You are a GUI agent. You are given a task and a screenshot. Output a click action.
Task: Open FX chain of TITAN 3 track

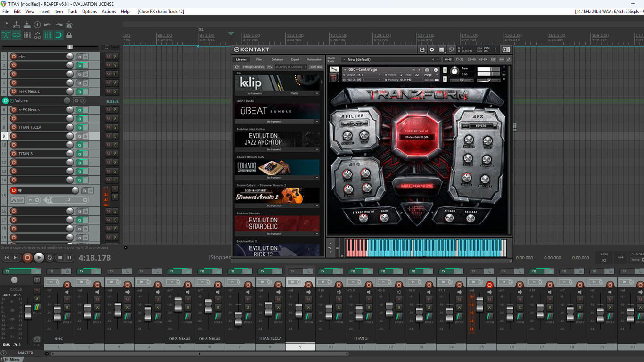tap(79, 154)
